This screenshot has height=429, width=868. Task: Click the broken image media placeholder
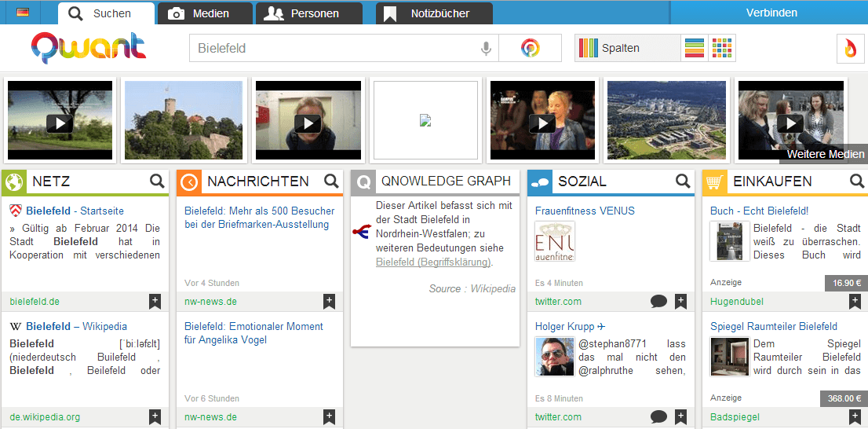pyautogui.click(x=425, y=120)
